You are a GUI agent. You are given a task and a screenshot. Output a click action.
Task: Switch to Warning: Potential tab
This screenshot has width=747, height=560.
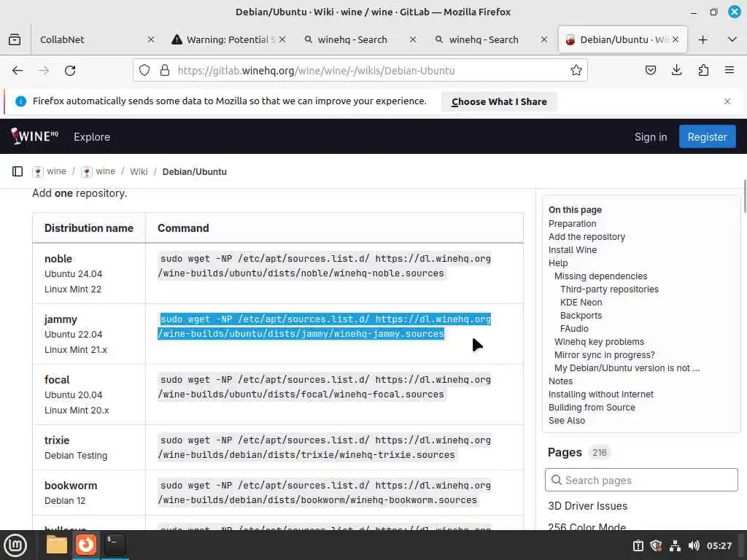pyautogui.click(x=228, y=39)
